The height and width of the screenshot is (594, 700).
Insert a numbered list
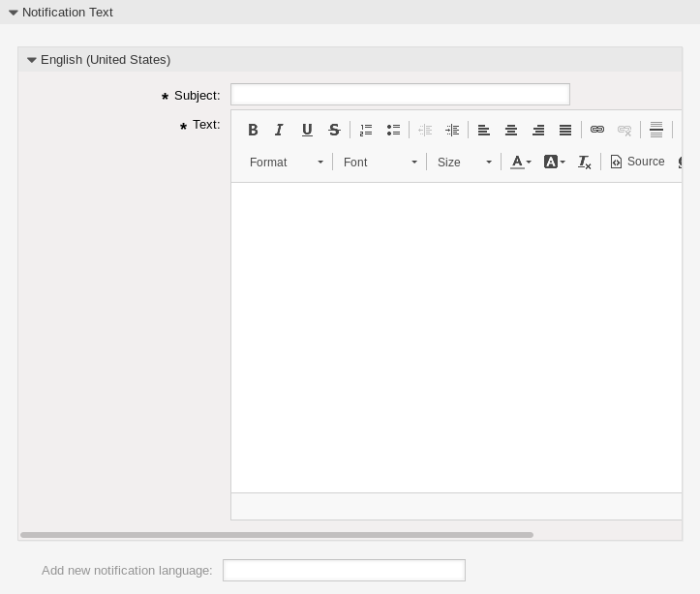pyautogui.click(x=366, y=130)
